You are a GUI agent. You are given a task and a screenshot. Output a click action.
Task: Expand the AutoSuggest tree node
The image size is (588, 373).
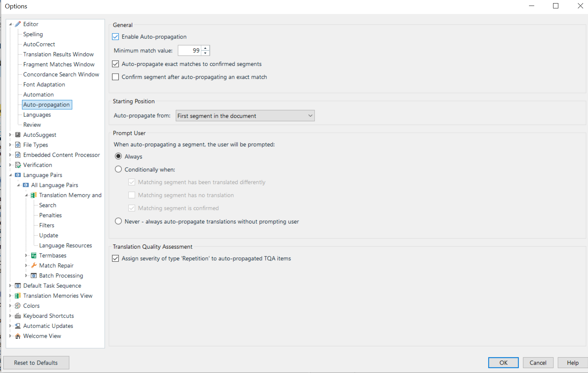click(10, 134)
